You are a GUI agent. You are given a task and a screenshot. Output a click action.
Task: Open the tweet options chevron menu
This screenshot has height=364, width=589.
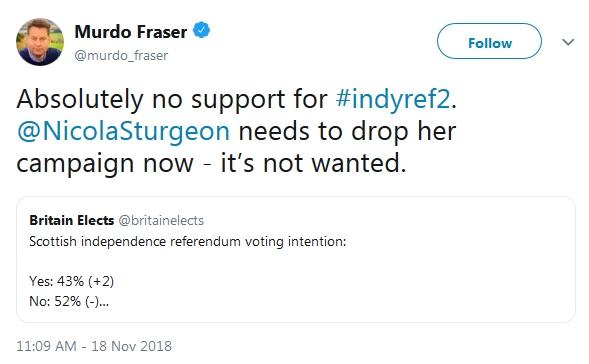(x=568, y=42)
